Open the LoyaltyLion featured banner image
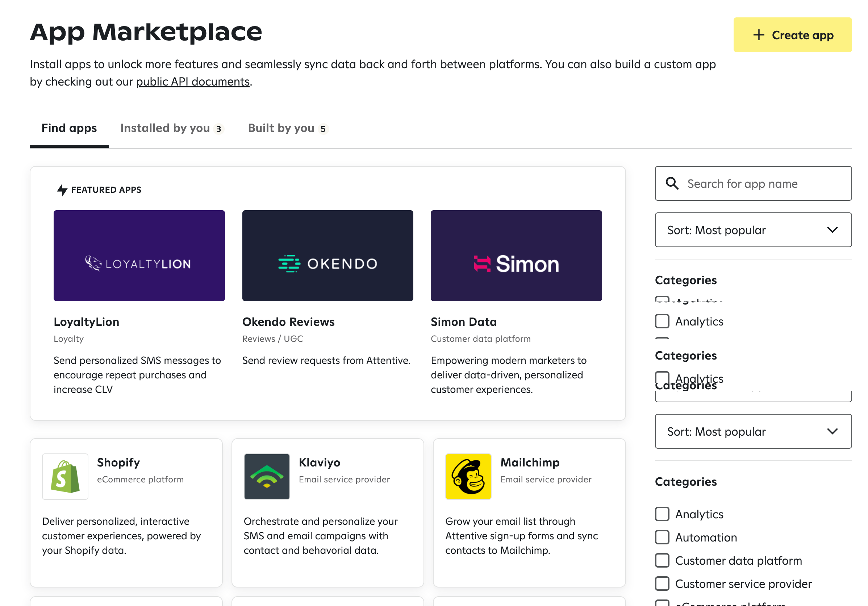Screen dimensions: 868x606 139,256
